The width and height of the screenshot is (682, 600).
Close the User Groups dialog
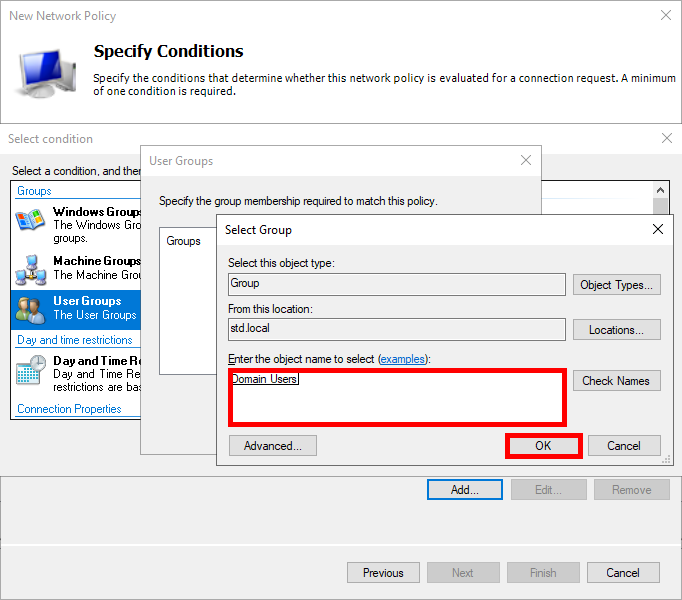(x=526, y=160)
